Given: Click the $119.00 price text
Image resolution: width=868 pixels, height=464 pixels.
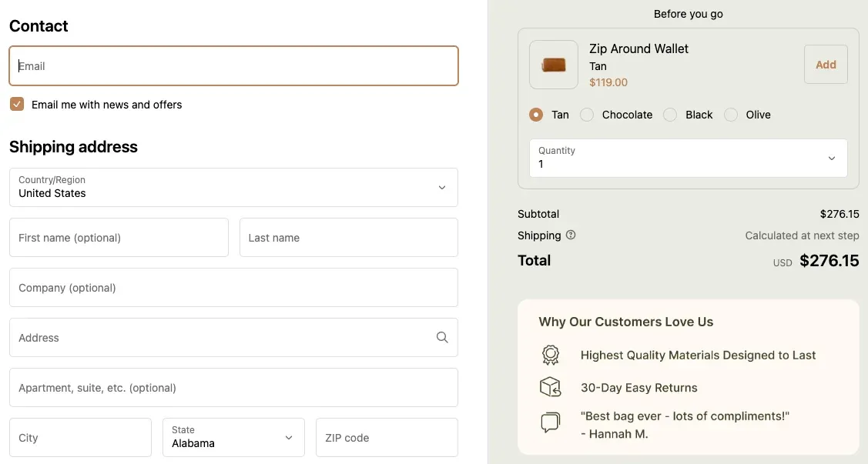Looking at the screenshot, I should 608,82.
